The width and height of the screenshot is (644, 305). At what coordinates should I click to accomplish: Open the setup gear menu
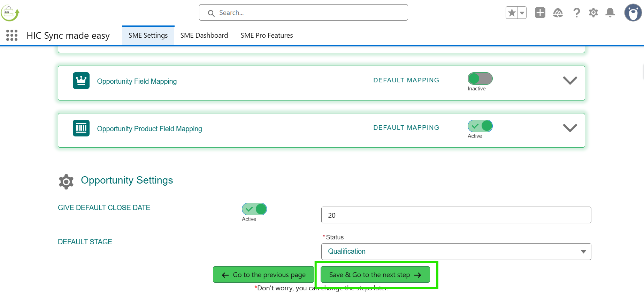pos(593,13)
